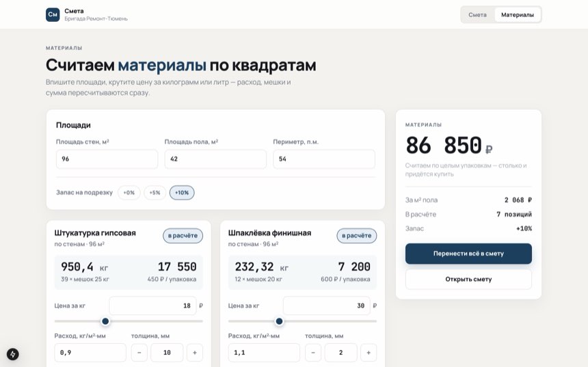Image resolution: width=588 pixels, height=367 pixels.
Task: Click Бригада Ремонт-Тюмень subtitle
Action: 96,18
